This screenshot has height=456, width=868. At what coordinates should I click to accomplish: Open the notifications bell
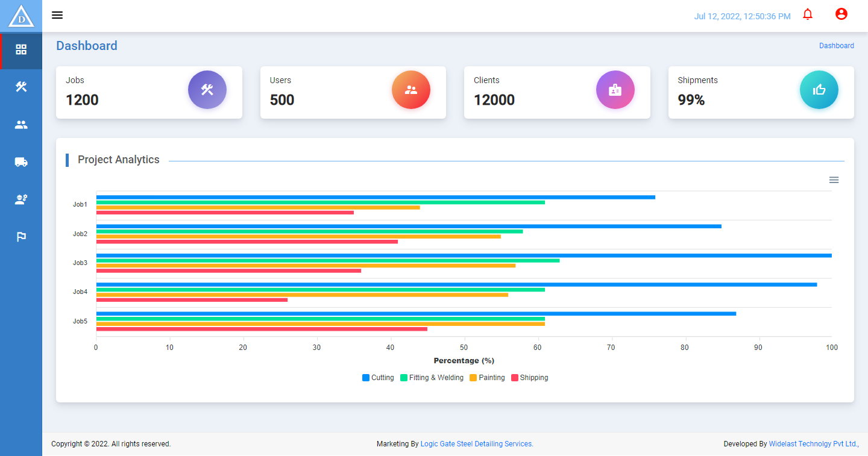(808, 14)
